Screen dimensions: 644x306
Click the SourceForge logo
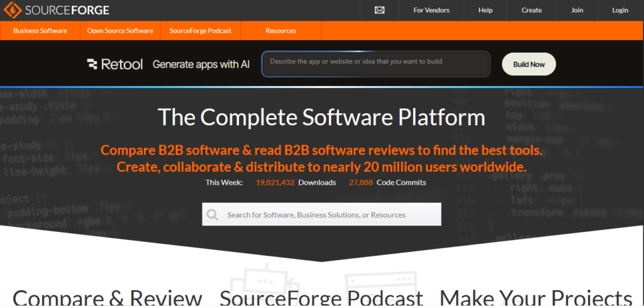tap(56, 10)
